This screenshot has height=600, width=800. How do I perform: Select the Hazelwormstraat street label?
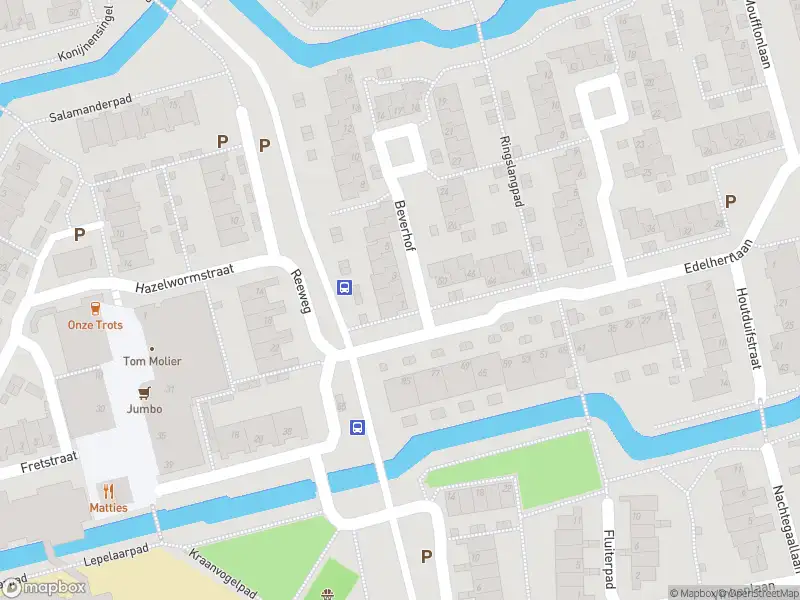click(x=184, y=278)
